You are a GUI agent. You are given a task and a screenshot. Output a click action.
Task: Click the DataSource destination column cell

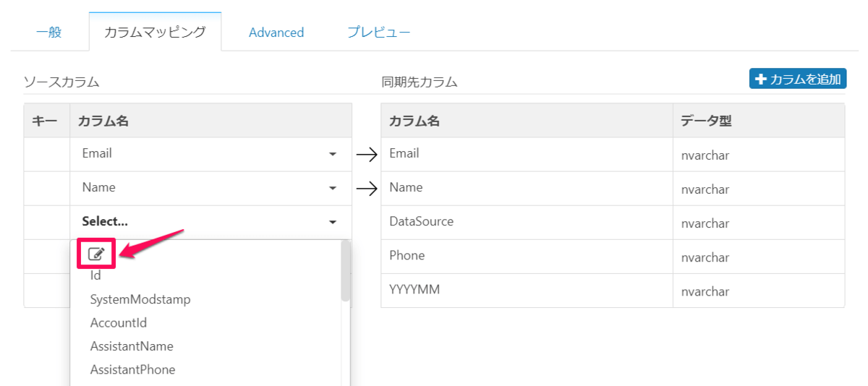click(422, 222)
